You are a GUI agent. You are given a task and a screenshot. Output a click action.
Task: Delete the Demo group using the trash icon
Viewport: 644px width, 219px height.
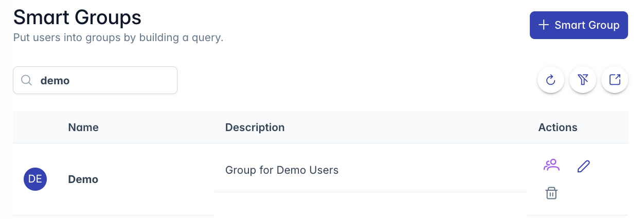pos(551,193)
